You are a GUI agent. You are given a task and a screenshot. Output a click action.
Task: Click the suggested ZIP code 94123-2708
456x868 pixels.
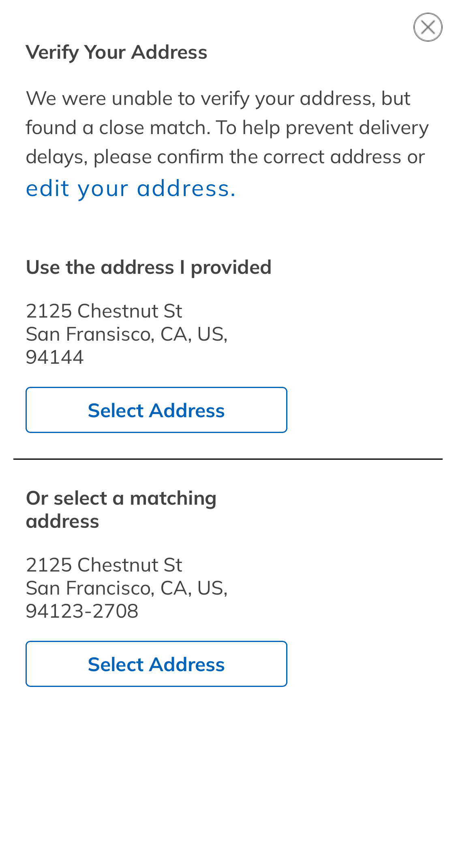(82, 611)
